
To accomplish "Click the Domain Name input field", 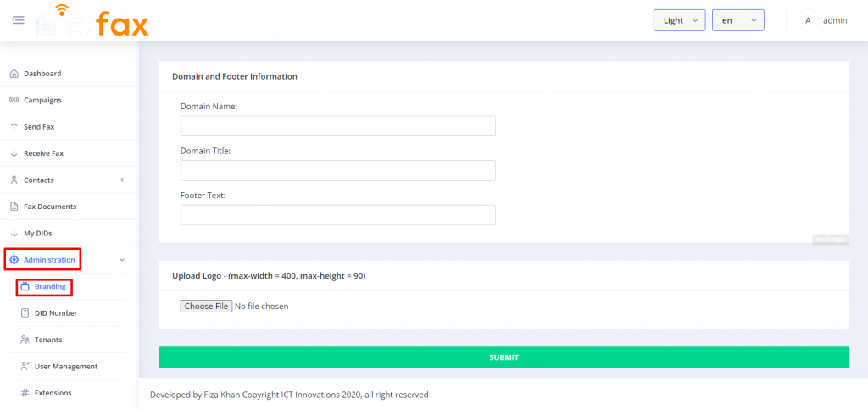I will point(337,126).
